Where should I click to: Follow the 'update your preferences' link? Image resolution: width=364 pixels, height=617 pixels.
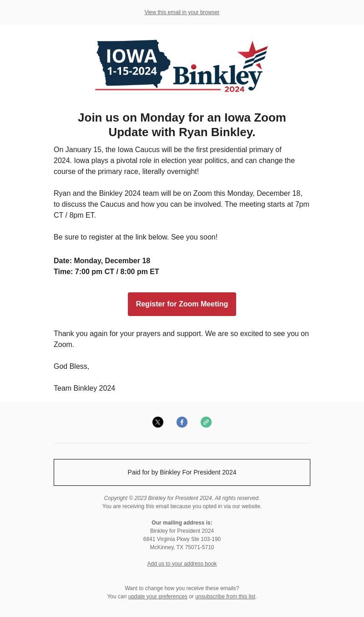[x=157, y=597]
